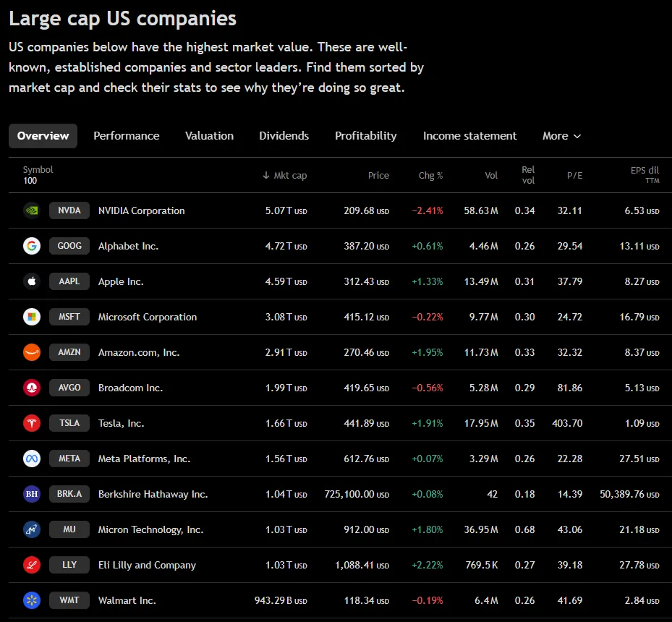Open the Amazon.com, Inc. link
The image size is (672, 622).
(139, 352)
